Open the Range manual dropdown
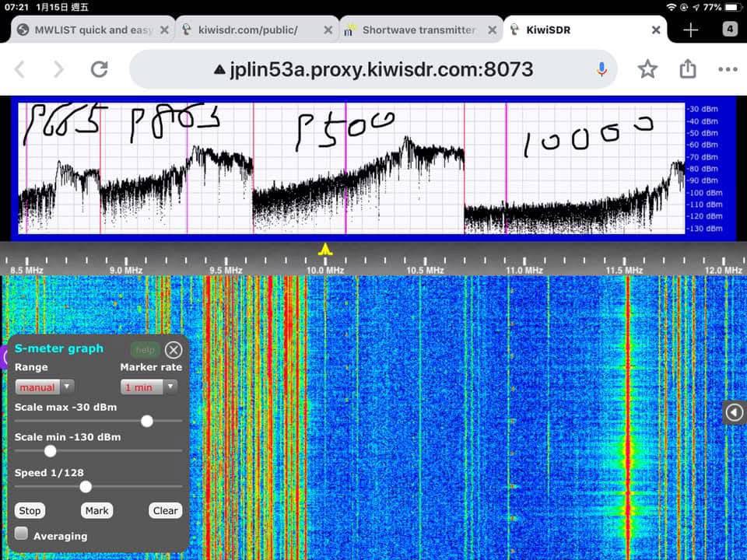Viewport: 747px width, 560px height. (x=44, y=387)
